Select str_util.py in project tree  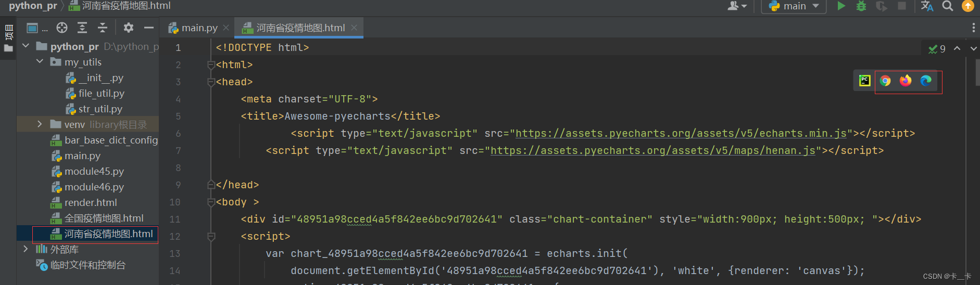(94, 109)
